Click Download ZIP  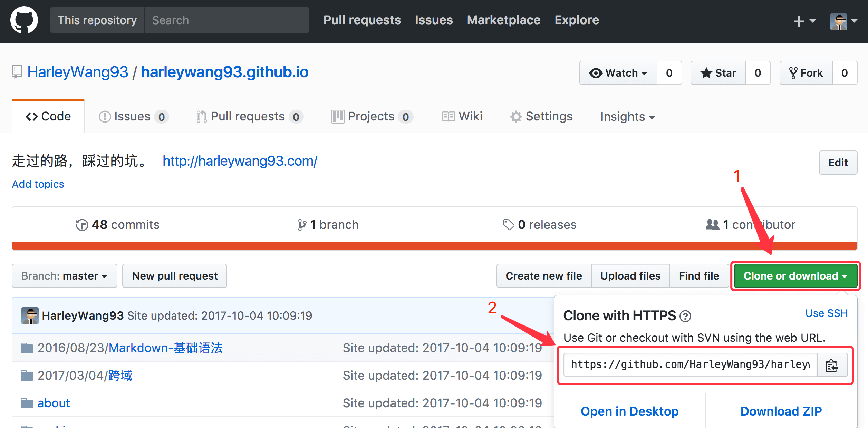(781, 411)
